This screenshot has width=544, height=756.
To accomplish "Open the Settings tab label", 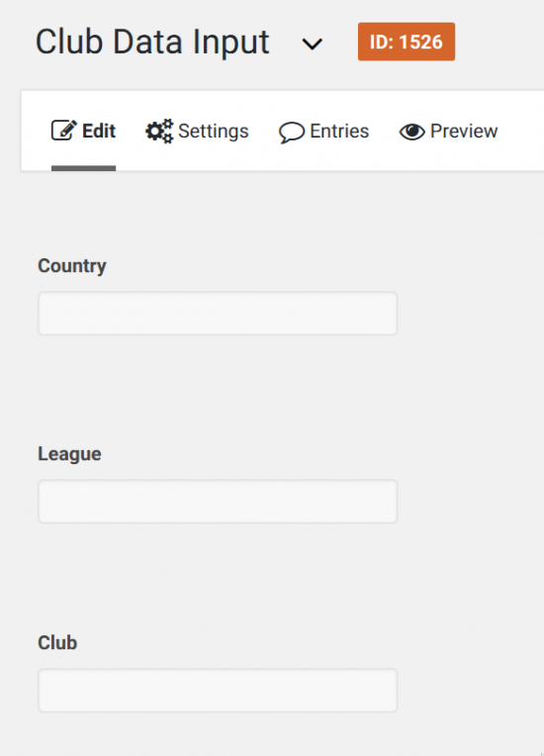I will (x=214, y=132).
